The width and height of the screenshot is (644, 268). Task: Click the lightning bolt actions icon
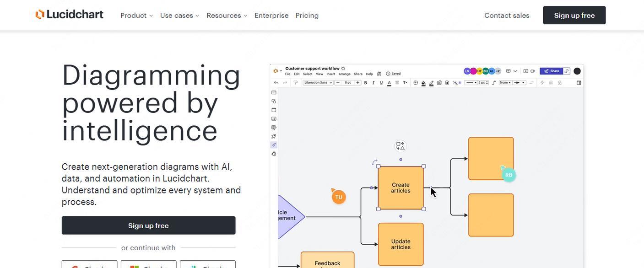point(542,83)
